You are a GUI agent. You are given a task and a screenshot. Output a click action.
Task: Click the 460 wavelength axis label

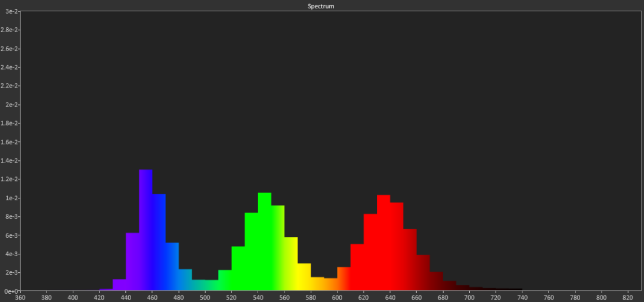tap(153, 297)
